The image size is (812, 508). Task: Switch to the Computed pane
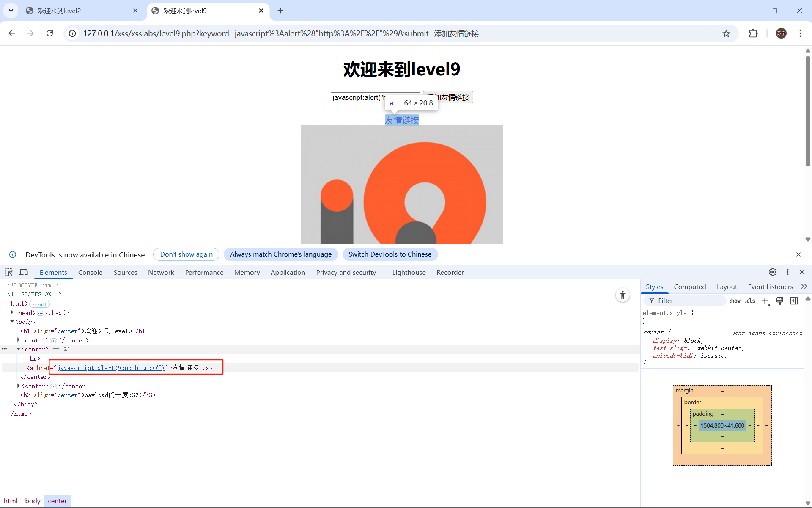[690, 287]
